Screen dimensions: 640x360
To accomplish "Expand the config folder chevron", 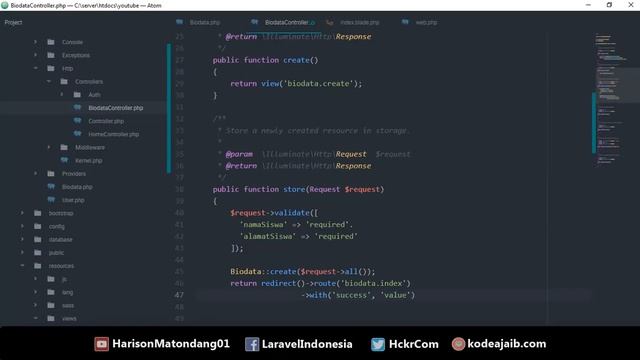I will click(x=22, y=226).
